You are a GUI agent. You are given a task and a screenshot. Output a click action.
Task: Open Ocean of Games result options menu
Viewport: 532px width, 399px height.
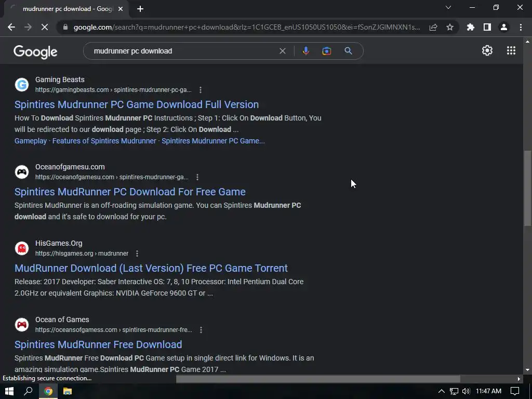click(201, 330)
